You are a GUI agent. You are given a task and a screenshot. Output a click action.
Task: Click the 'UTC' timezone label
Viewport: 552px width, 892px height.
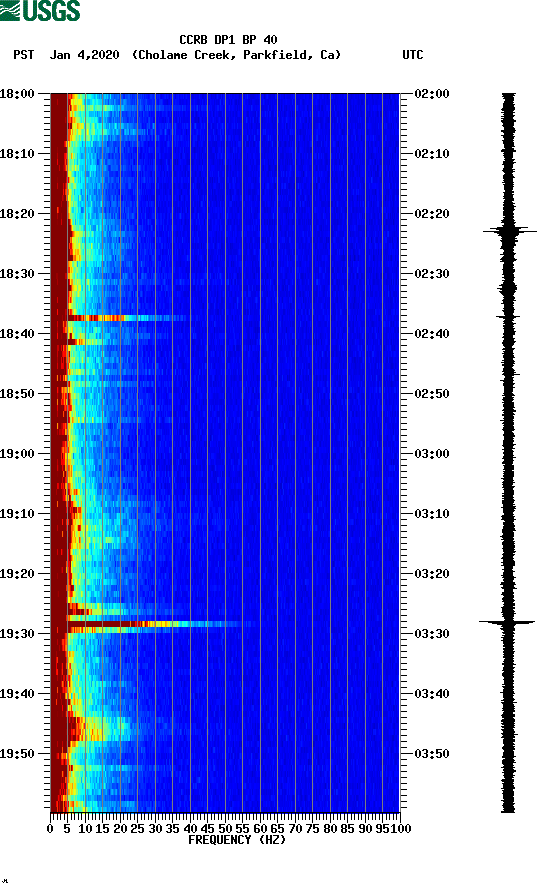click(x=413, y=55)
